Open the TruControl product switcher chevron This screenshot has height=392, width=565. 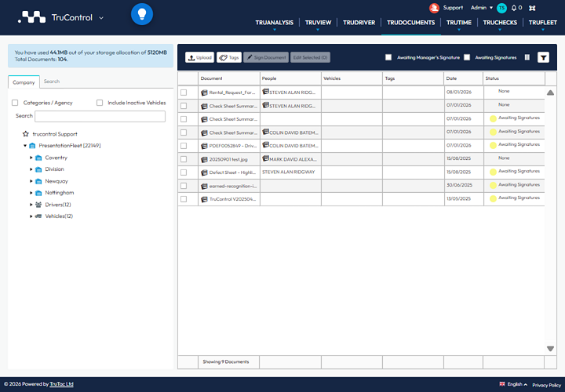pos(101,17)
